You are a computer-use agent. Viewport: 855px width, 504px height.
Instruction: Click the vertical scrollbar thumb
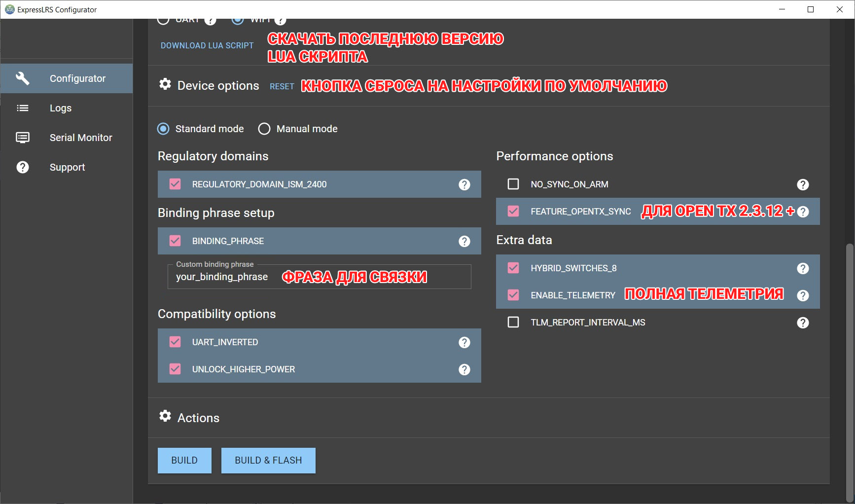coord(850,372)
